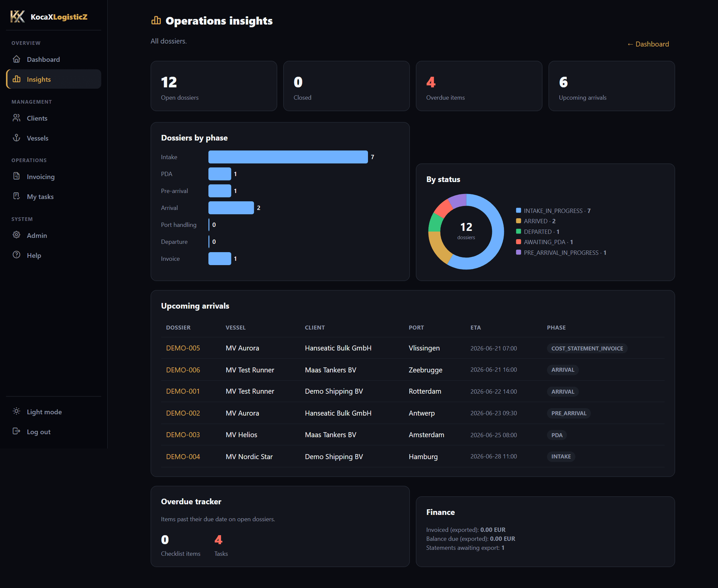The height and width of the screenshot is (588, 718).
Task: Click the Statements awaiting export line
Action: [465, 548]
